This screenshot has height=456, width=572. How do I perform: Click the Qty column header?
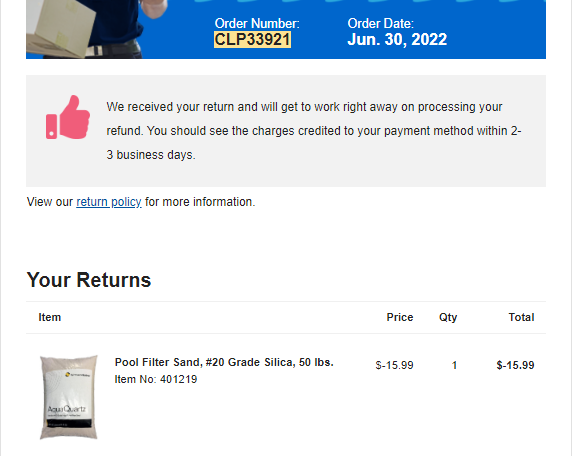tap(448, 317)
